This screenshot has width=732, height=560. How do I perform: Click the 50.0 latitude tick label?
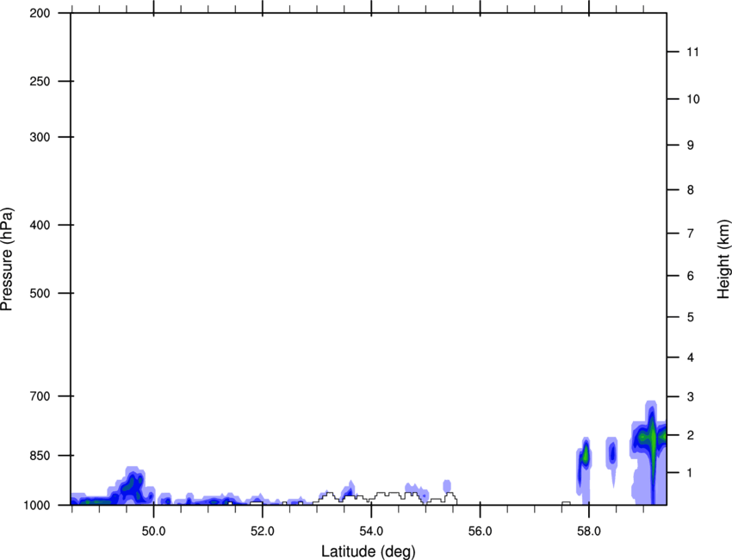153,532
